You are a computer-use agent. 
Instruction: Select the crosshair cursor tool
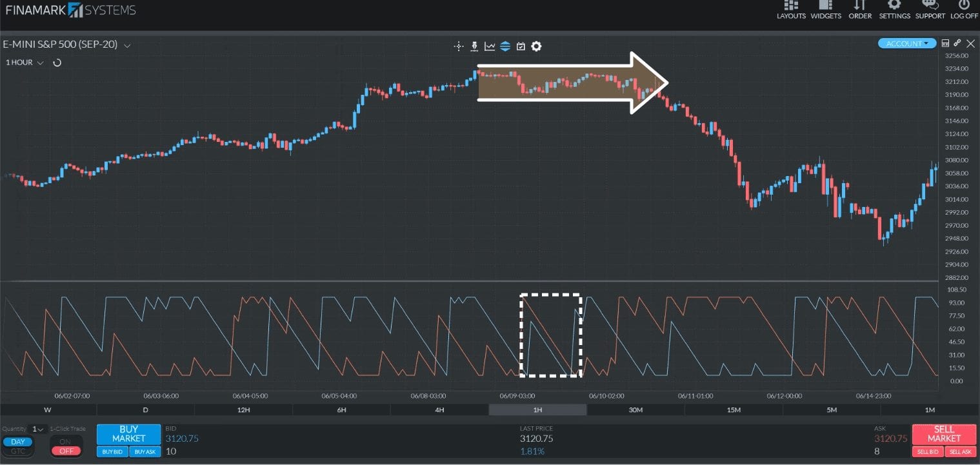(x=459, y=46)
